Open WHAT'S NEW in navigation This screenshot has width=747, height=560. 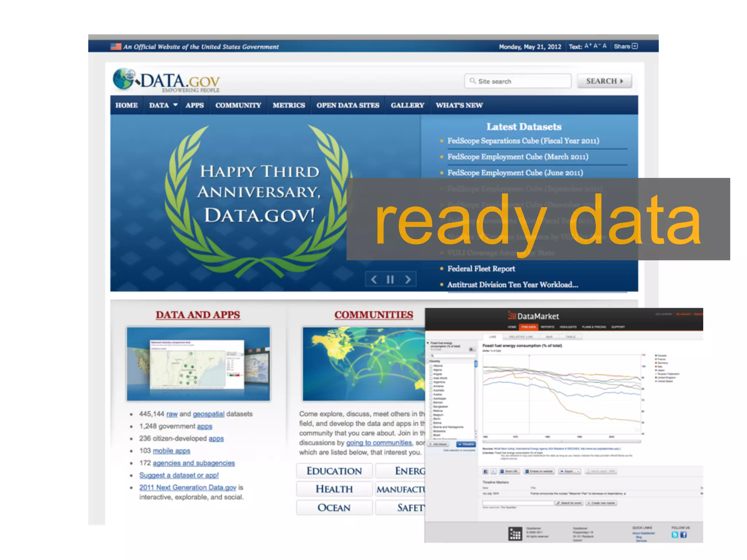tap(459, 105)
